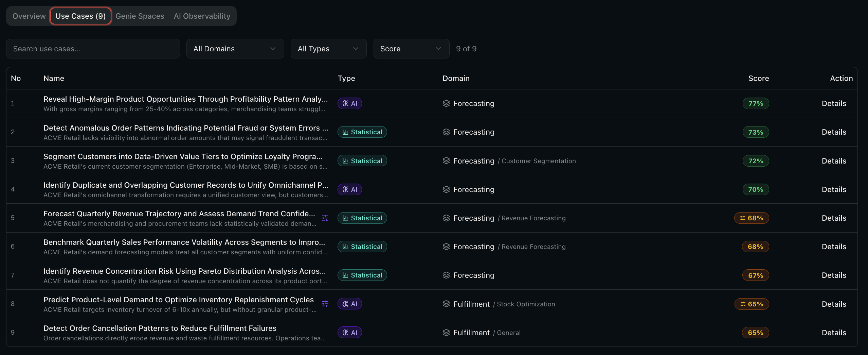Click the sliders icon beside Forecast Quarterly Revenue title
868x355 pixels.
325,218
